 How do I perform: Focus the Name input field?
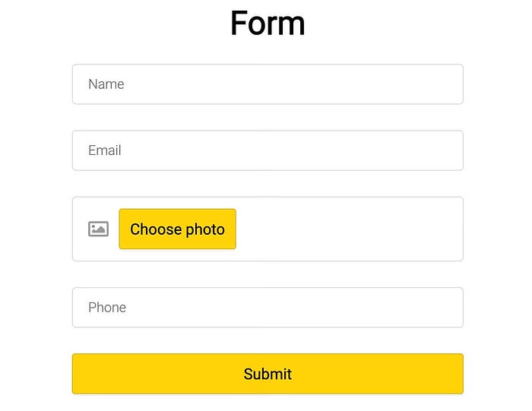point(268,84)
